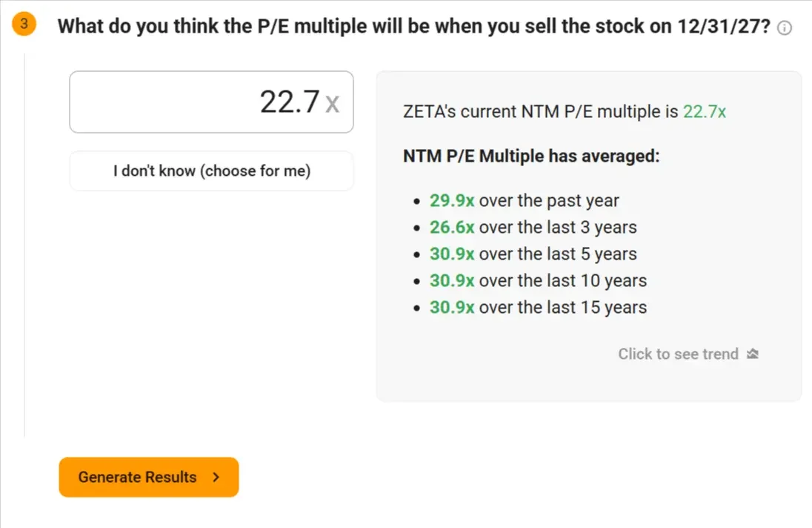This screenshot has height=528, width=812.
Task: Click the current 22.7x NTM multiple value
Action: point(705,111)
